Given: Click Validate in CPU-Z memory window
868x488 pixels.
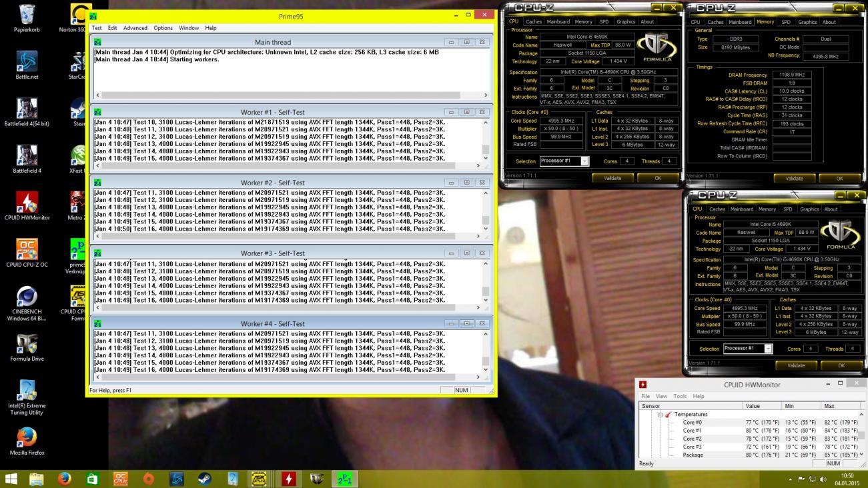Looking at the screenshot, I should 794,179.
